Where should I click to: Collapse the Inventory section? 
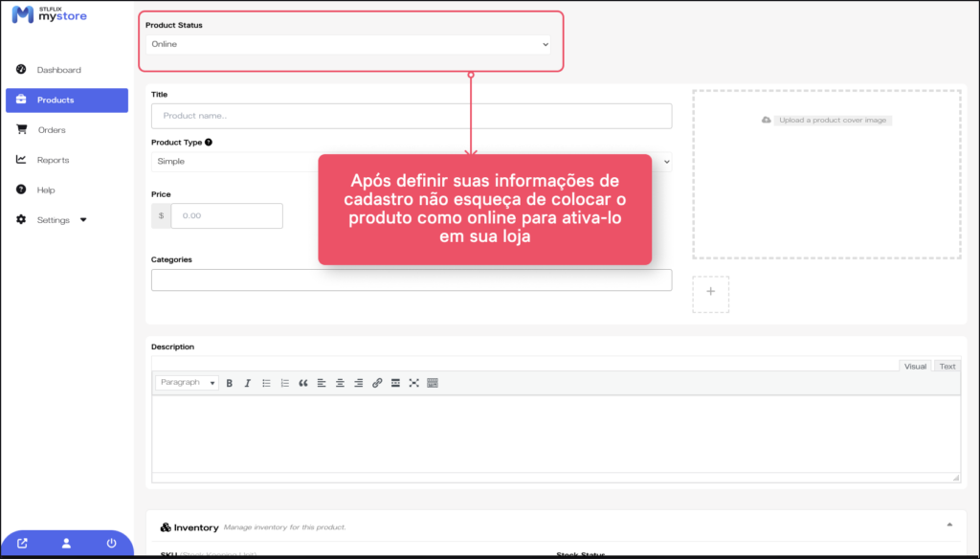pos(949,525)
